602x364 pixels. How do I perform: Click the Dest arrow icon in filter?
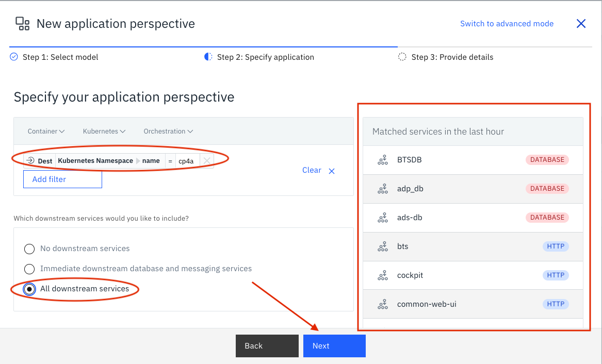[30, 160]
